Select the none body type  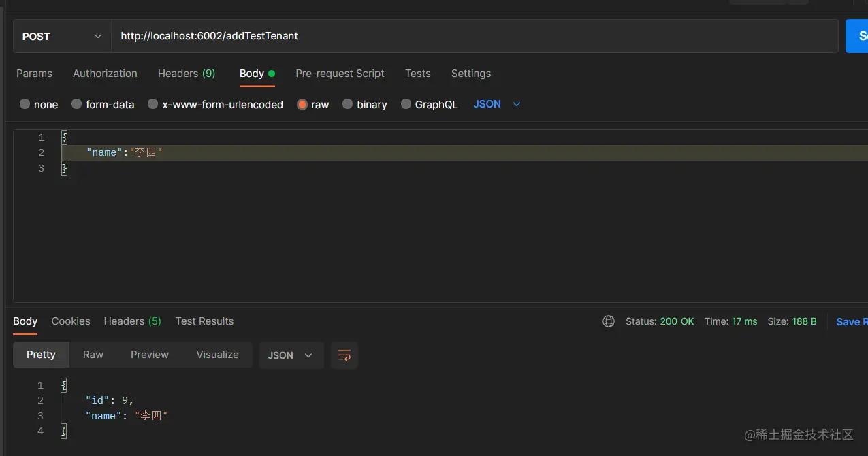[x=39, y=104]
